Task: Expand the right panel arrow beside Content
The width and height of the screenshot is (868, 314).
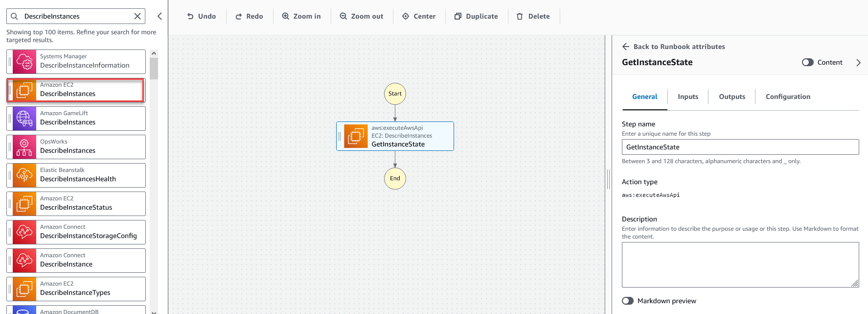Action: point(858,62)
